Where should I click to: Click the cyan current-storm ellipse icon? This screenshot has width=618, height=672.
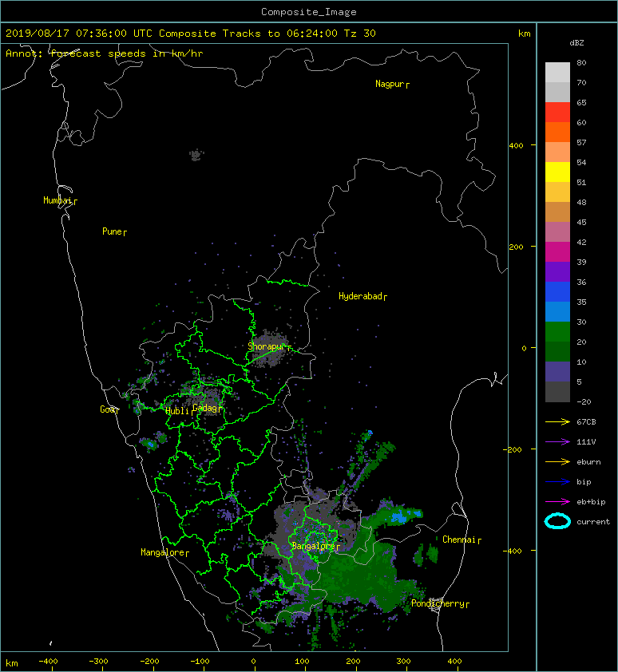point(557,521)
